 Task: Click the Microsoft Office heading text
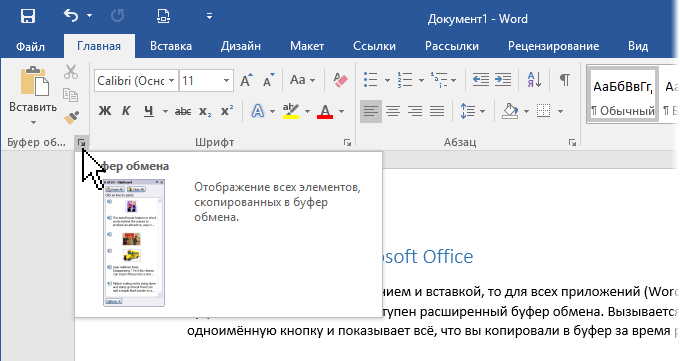click(428, 256)
